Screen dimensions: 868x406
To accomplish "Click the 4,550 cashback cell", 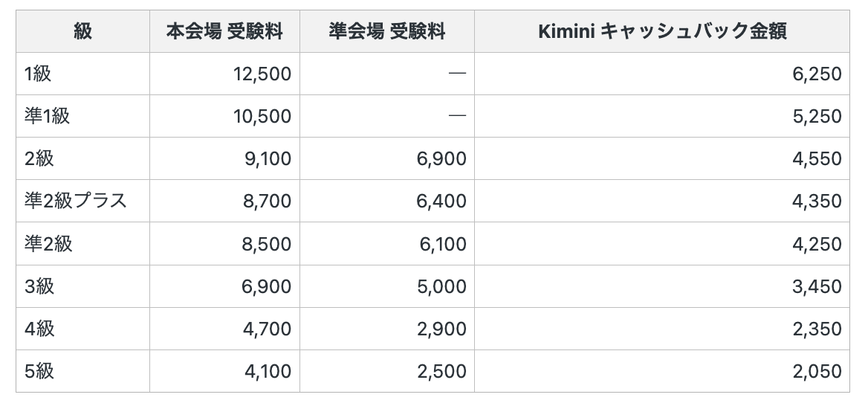I will tap(817, 158).
